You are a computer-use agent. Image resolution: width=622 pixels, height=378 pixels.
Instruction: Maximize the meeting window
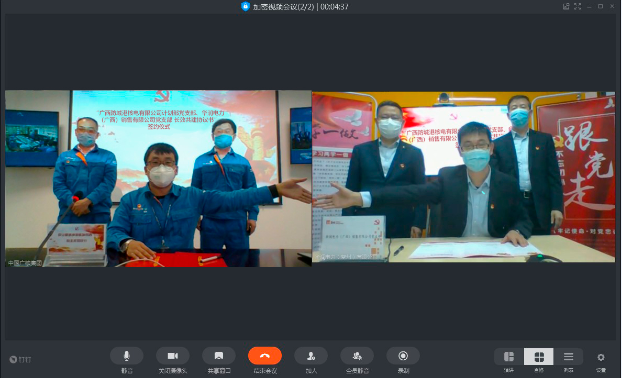(x=601, y=6)
